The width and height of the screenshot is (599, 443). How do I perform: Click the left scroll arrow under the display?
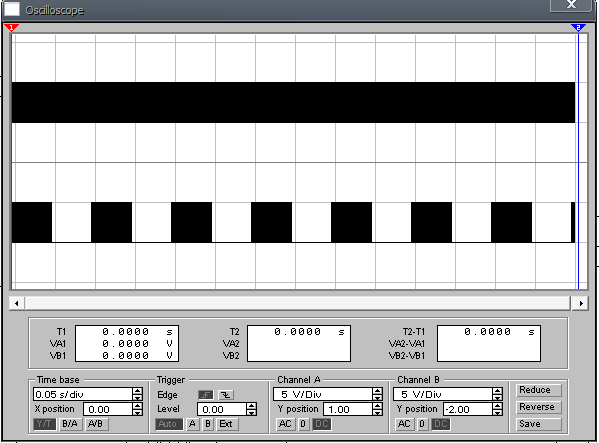tap(17, 303)
